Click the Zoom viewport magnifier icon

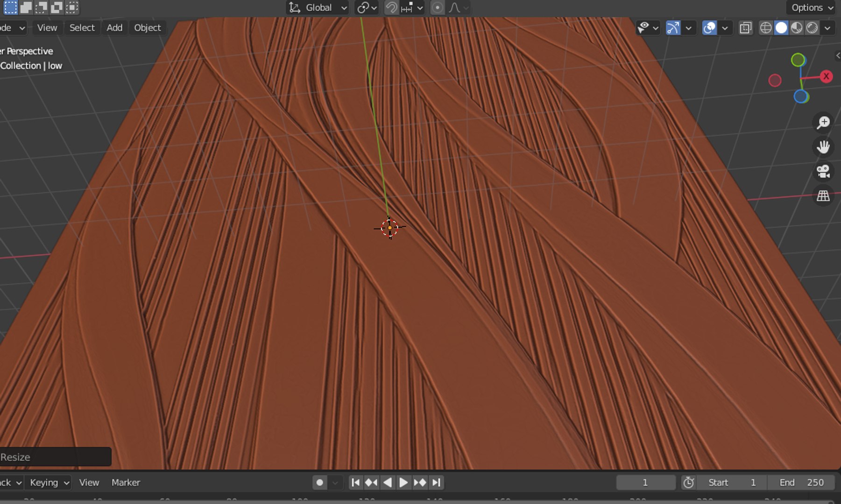click(823, 123)
